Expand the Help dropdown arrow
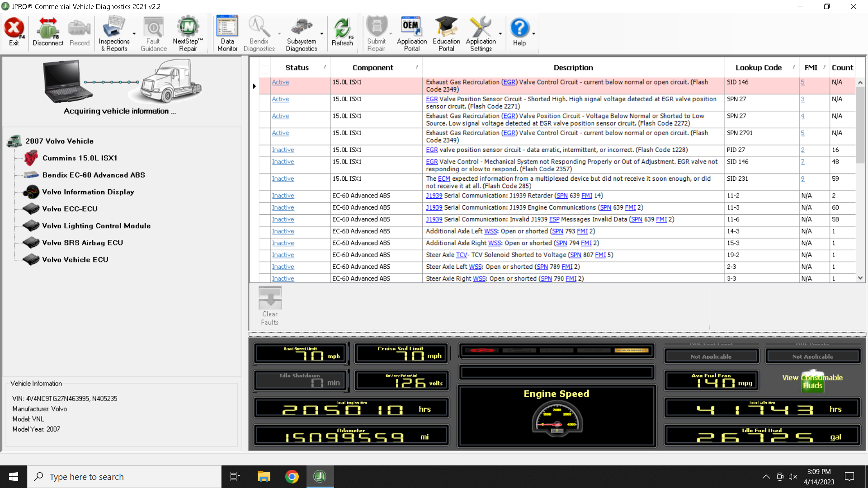Viewport: 868px width, 488px height. click(534, 34)
